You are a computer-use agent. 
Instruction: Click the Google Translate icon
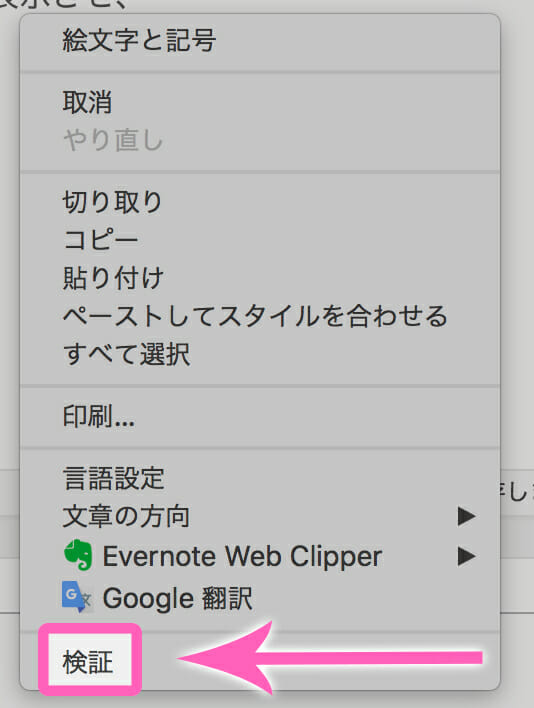(78, 597)
